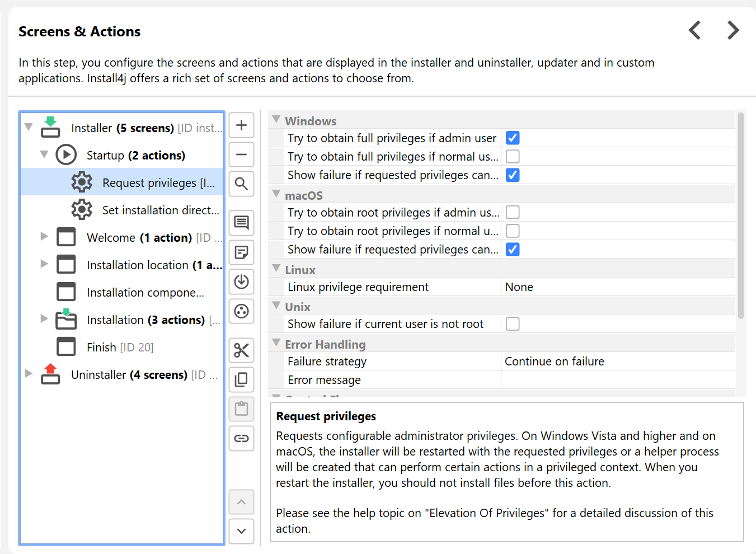The image size is (756, 554).
Task: Click the comment speech bubble icon
Action: coord(241,223)
